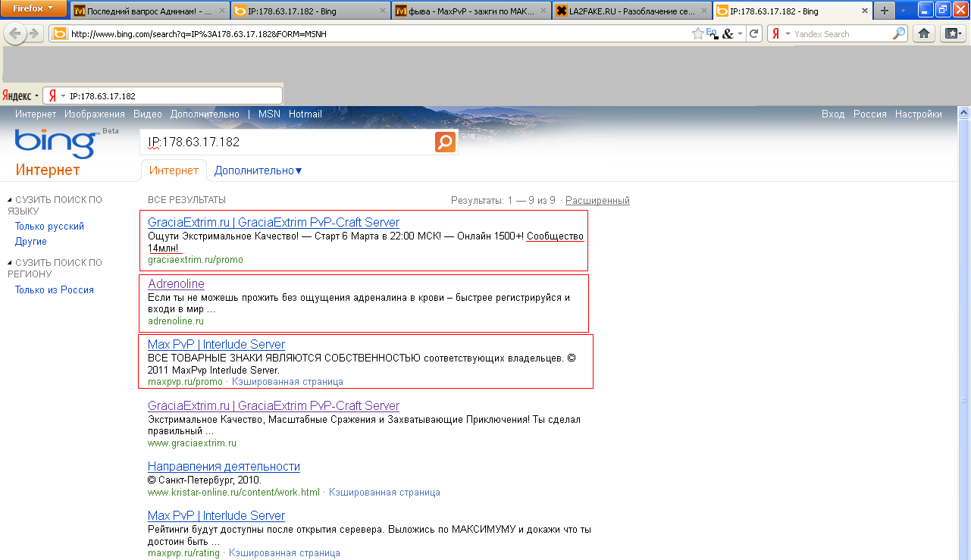Open the Firefox bookmarks button
Viewport: 971px width, 560px height.
click(x=951, y=34)
